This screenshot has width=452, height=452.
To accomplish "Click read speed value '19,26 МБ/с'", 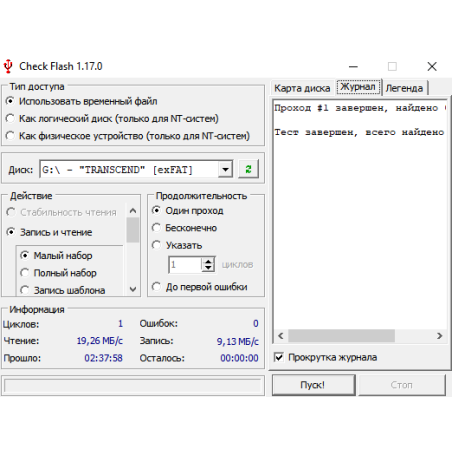I will coord(100,341).
